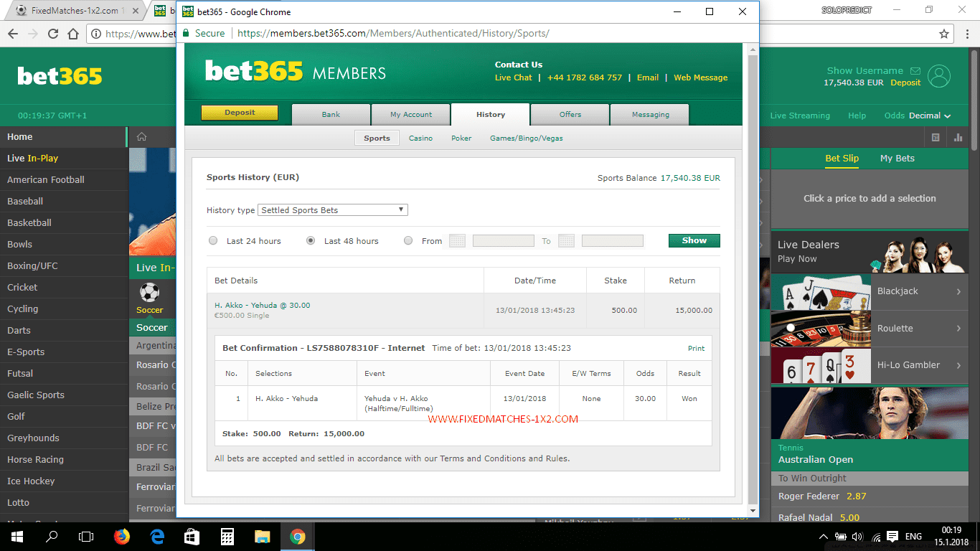This screenshot has width=980, height=551.
Task: Click the messages envelope icon beside Show Username
Action: pyautogui.click(x=915, y=71)
